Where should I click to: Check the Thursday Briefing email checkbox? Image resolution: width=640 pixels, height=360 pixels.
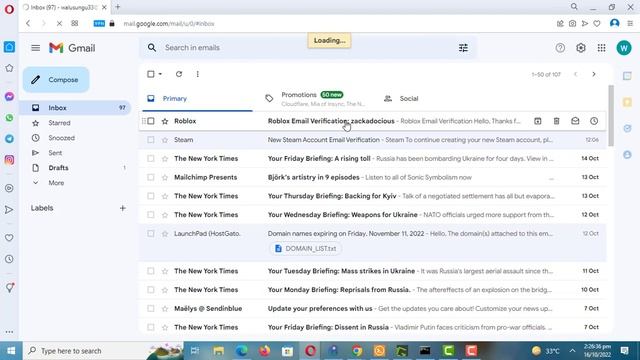(151, 196)
